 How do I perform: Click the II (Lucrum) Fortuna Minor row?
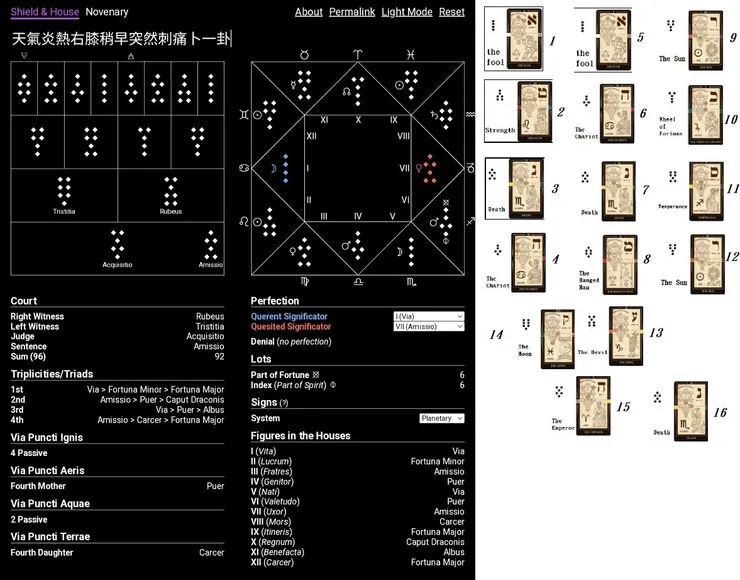point(358,462)
